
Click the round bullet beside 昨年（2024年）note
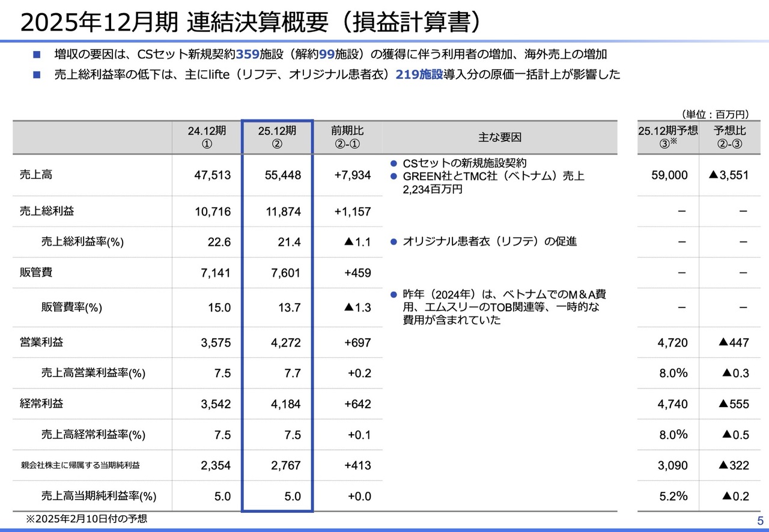point(394,295)
